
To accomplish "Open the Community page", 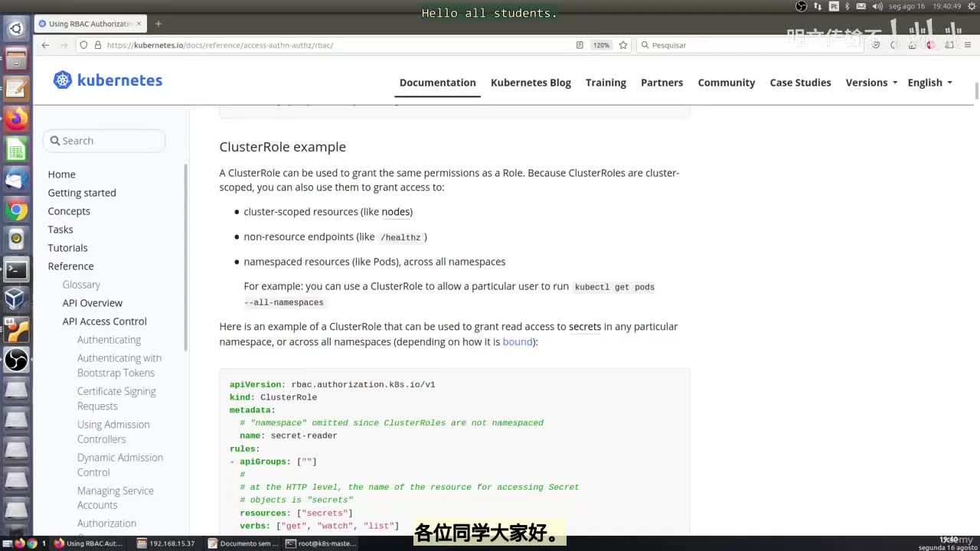I will (x=727, y=83).
